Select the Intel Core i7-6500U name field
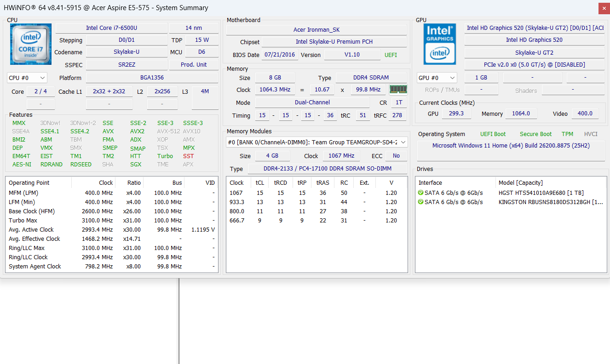The height and width of the screenshot is (364, 610). click(111, 28)
